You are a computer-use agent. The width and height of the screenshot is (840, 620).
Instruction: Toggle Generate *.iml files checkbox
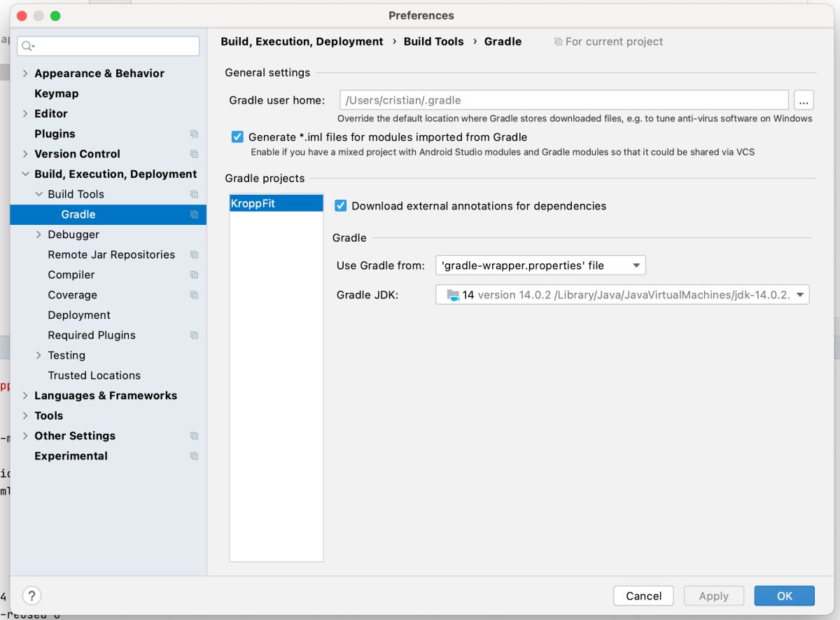pyautogui.click(x=237, y=137)
